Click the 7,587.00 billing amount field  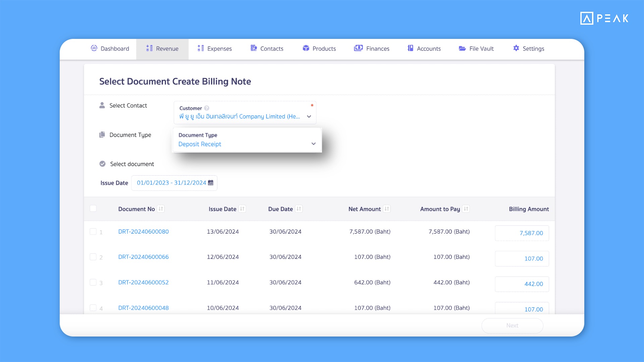(x=522, y=233)
